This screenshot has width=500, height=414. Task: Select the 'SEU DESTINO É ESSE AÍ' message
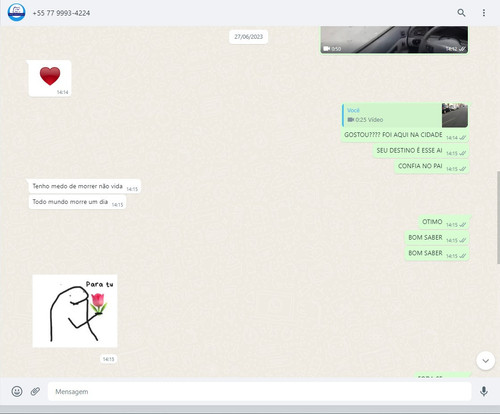[421, 151]
